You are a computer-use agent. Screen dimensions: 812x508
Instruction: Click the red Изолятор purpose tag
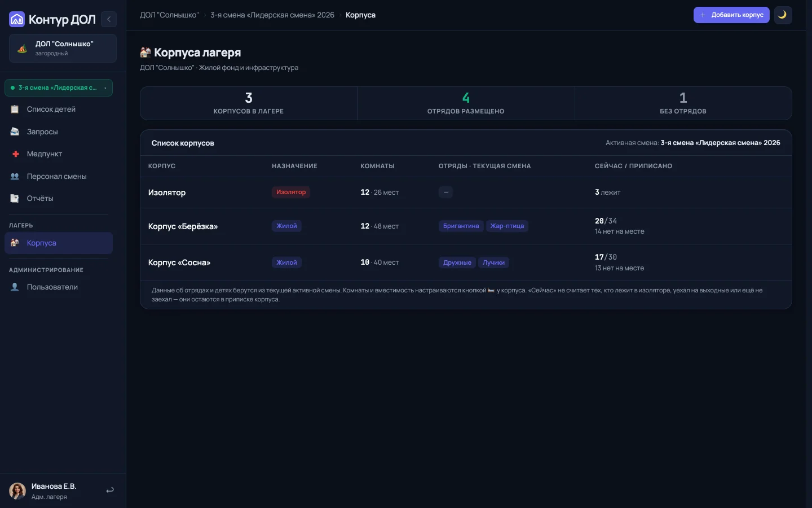point(291,192)
